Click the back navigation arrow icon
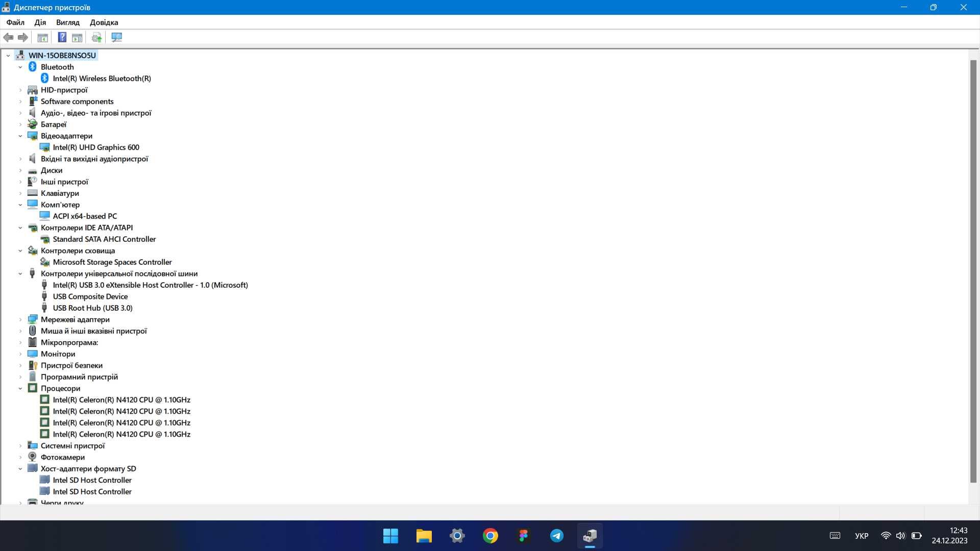The height and width of the screenshot is (551, 980). click(x=9, y=37)
